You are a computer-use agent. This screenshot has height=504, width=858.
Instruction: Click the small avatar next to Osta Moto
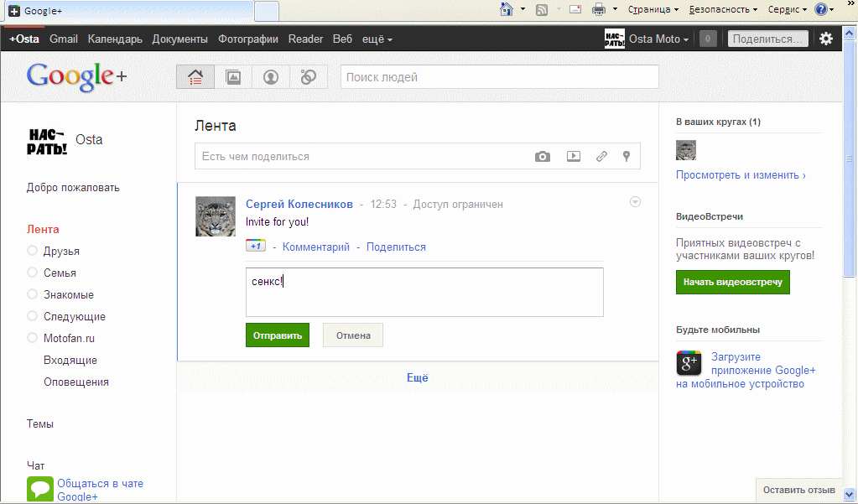615,39
